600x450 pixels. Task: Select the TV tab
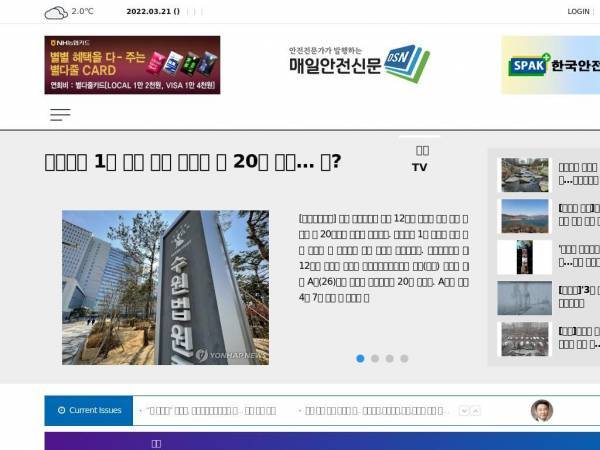coord(420,159)
